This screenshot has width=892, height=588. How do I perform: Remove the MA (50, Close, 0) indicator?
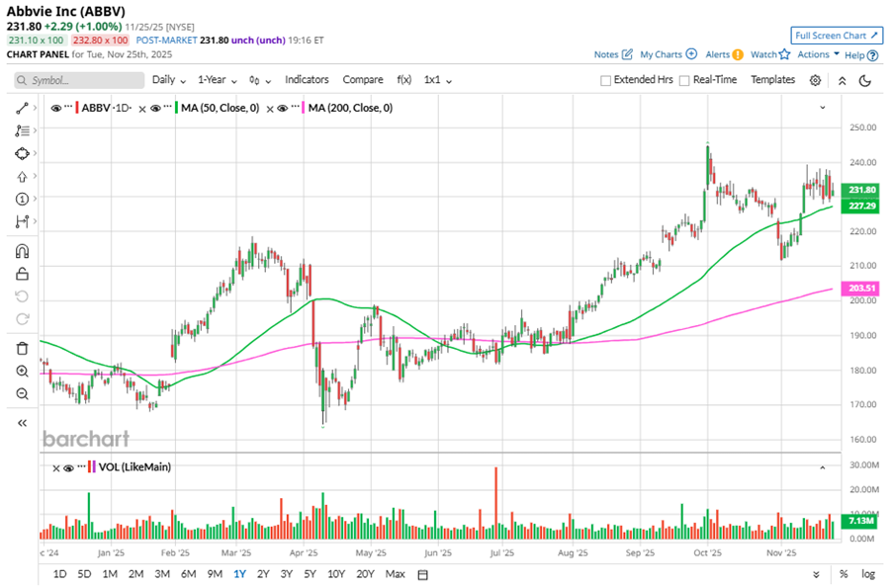pyautogui.click(x=142, y=109)
